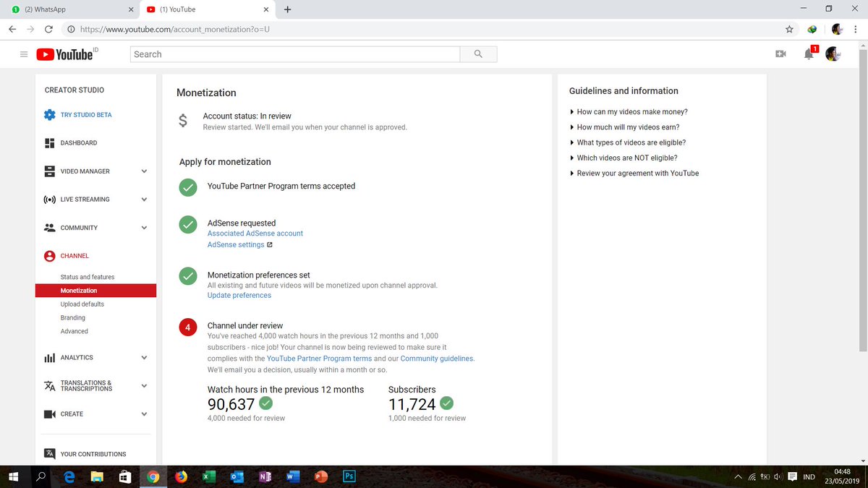Click the Translations & Transcriptions icon
The image size is (868, 488).
(x=49, y=386)
